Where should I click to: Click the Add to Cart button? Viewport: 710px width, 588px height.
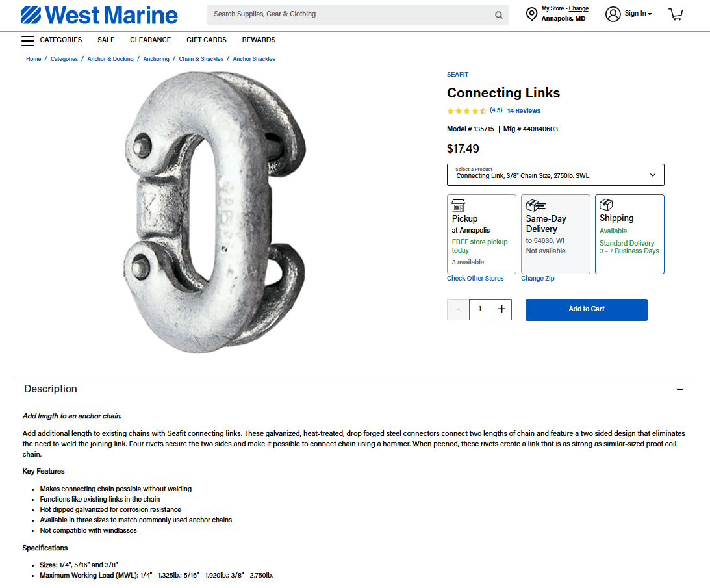point(586,309)
